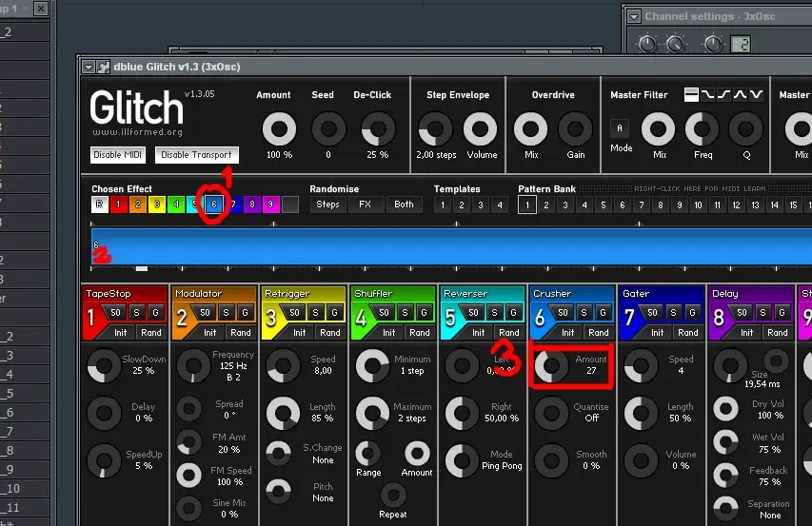The image size is (812, 526).
Task: Toggle TapeStop G button
Action: coord(155,312)
